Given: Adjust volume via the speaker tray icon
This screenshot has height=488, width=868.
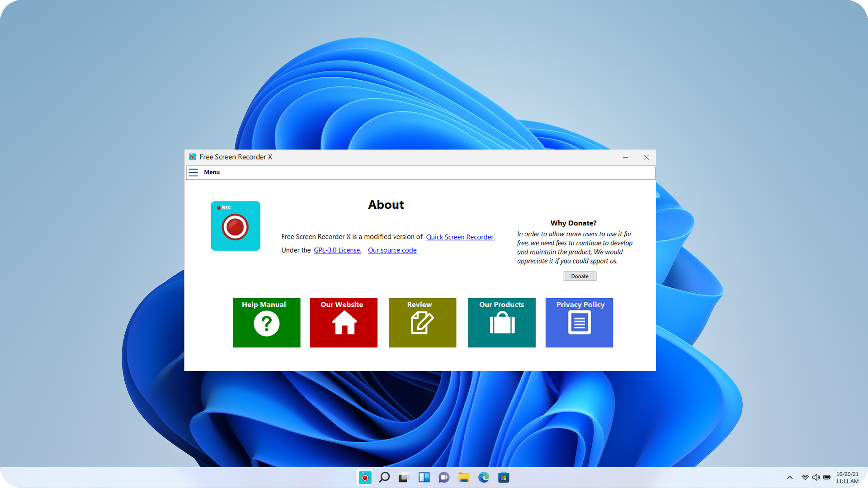Looking at the screenshot, I should click(816, 477).
